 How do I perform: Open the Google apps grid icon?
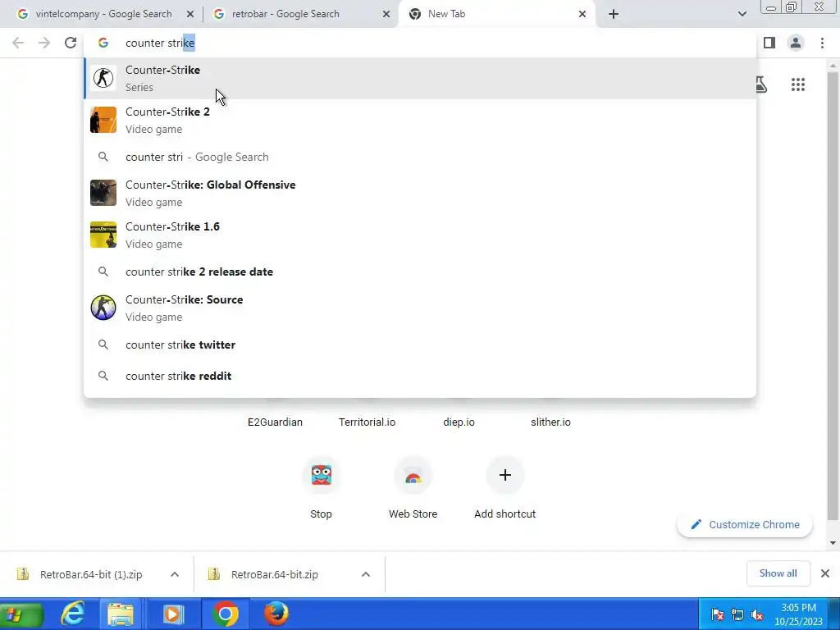pos(797,84)
